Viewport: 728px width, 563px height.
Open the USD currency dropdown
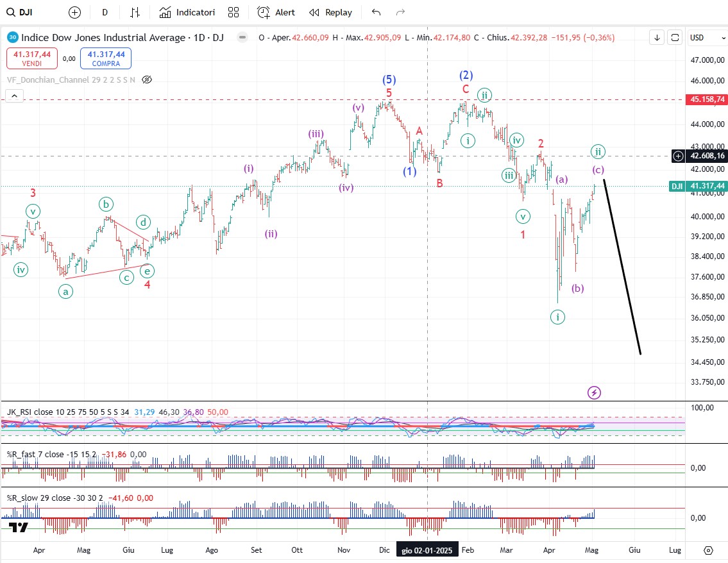pos(707,38)
